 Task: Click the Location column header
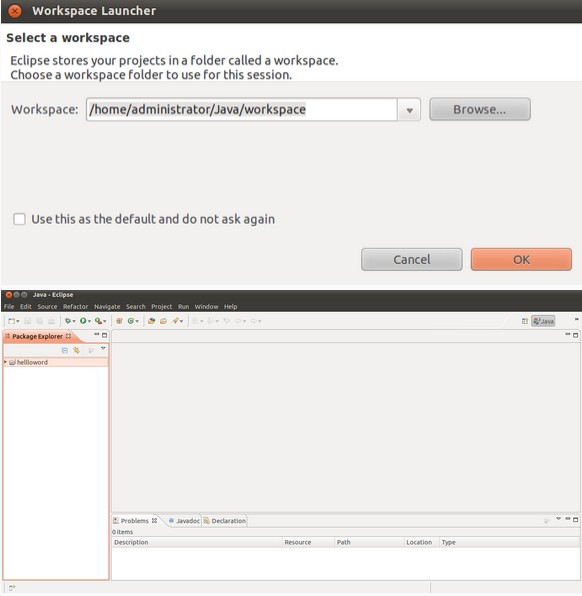(x=422, y=542)
